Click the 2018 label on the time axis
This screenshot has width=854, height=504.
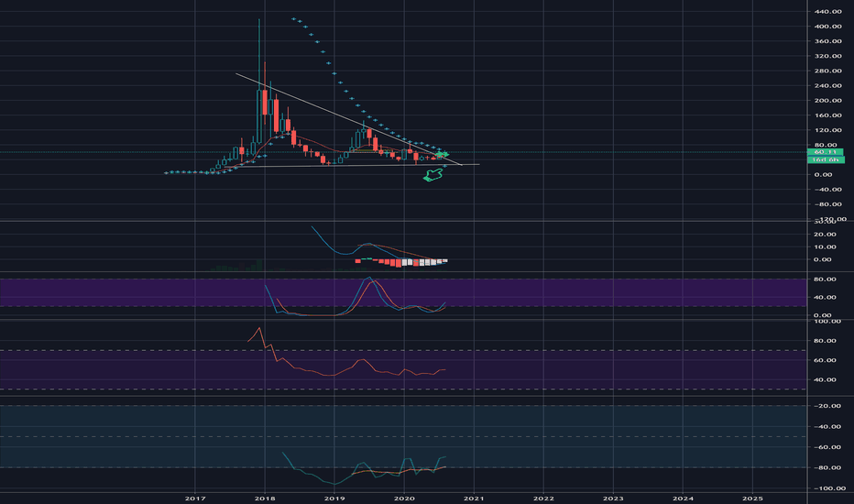[265, 499]
